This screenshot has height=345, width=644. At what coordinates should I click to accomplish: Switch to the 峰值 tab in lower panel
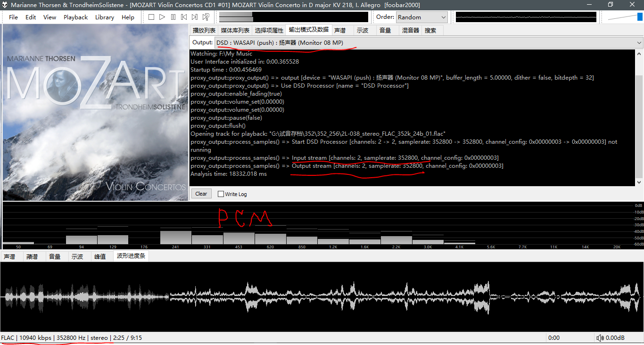tap(100, 257)
